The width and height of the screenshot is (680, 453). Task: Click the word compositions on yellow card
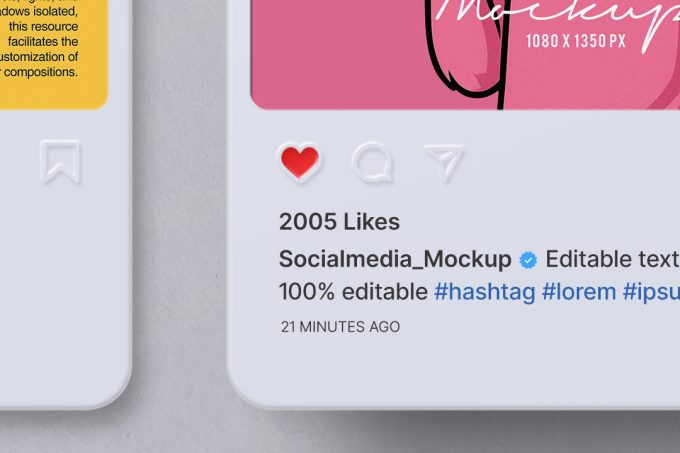click(40, 72)
